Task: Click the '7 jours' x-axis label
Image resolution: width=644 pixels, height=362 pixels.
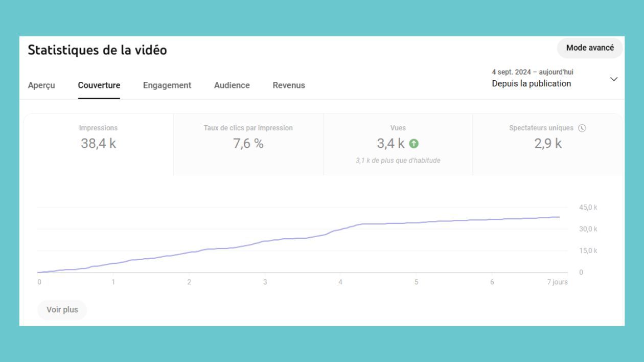Action: tap(557, 282)
